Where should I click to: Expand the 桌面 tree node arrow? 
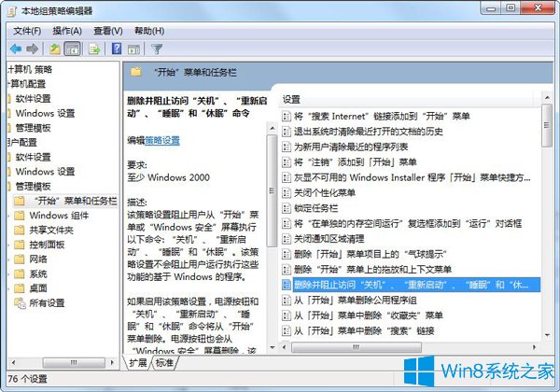point(9,288)
